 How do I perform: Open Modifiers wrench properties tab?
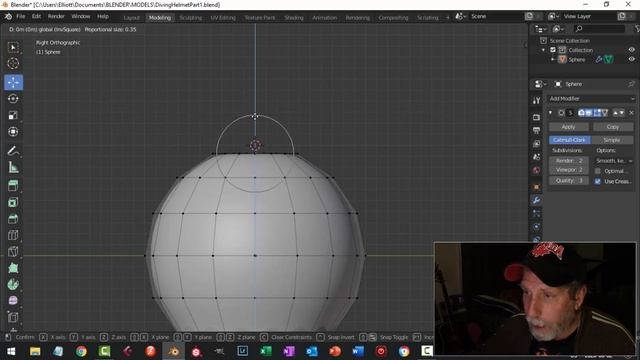[536, 200]
